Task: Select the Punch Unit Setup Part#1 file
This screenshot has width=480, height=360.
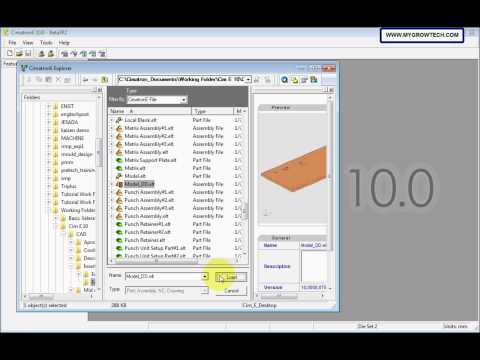Action: point(155,248)
